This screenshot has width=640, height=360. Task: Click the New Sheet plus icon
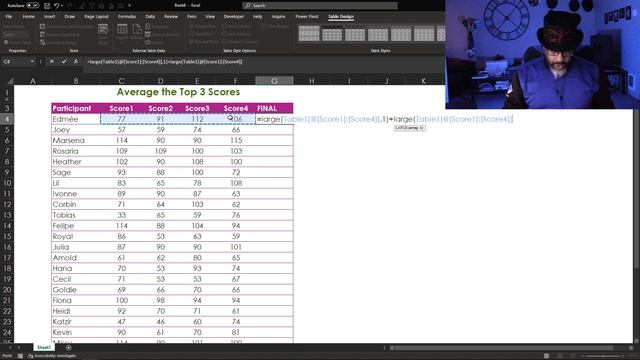pyautogui.click(x=69, y=348)
